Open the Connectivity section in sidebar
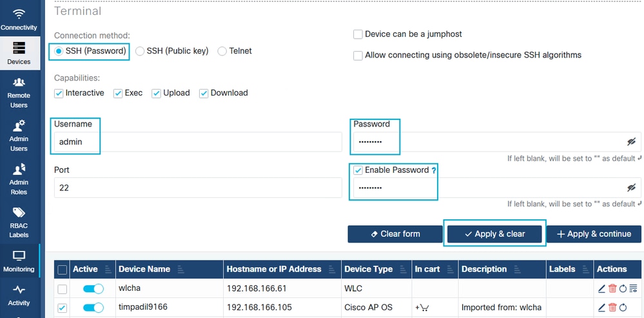Viewport: 644px width, 318px height. tap(19, 19)
